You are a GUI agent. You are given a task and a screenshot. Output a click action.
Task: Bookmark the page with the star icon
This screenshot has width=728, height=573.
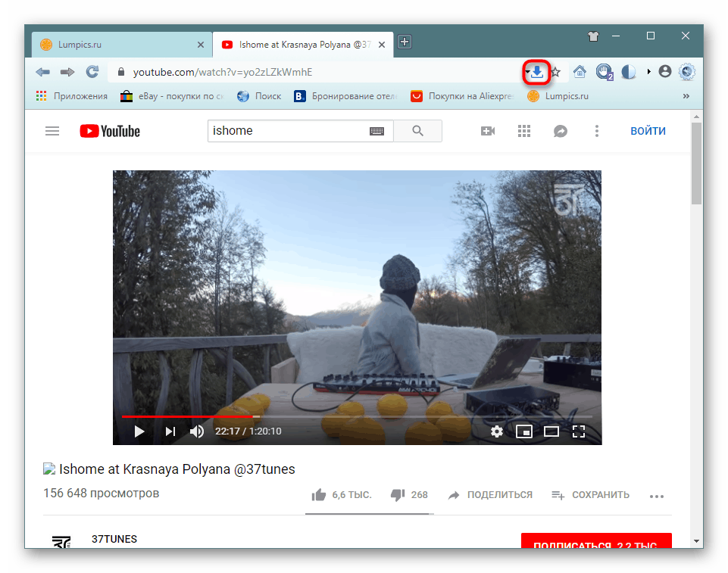pyautogui.click(x=555, y=72)
